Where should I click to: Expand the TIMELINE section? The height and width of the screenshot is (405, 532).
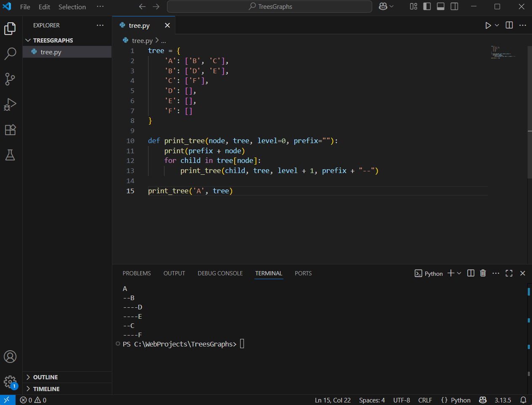[46, 389]
